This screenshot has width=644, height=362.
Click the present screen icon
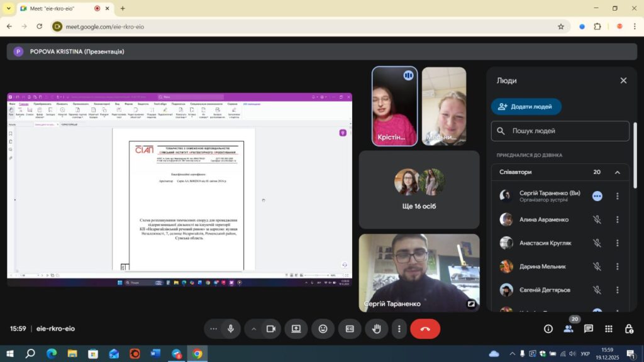point(296,329)
